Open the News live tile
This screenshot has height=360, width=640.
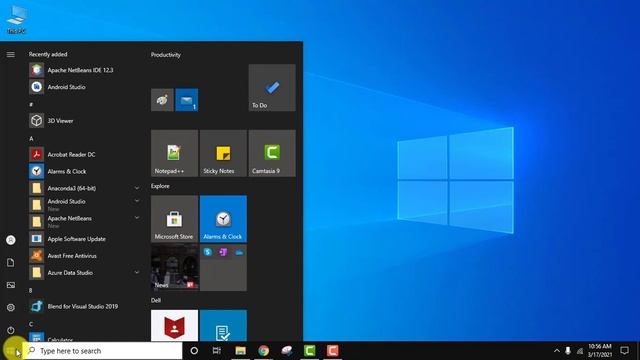[x=174, y=267]
